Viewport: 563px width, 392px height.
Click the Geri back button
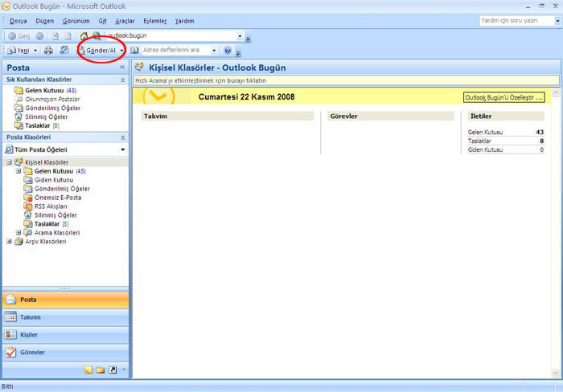tap(19, 36)
